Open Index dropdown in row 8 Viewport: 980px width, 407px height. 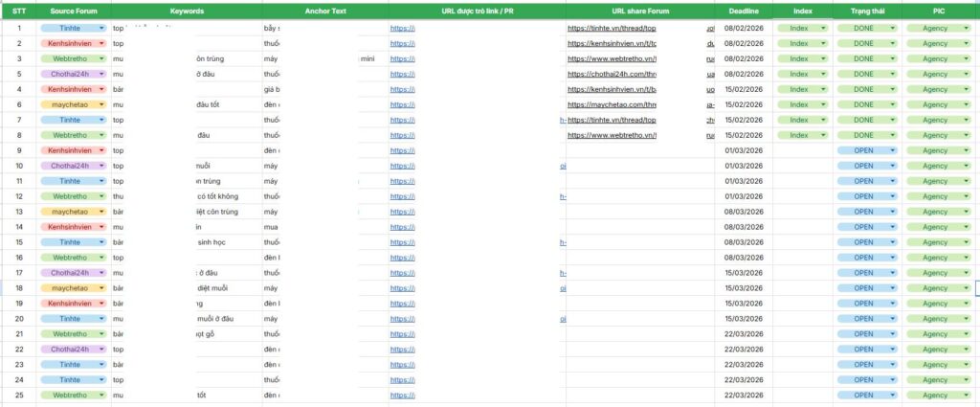pos(803,135)
